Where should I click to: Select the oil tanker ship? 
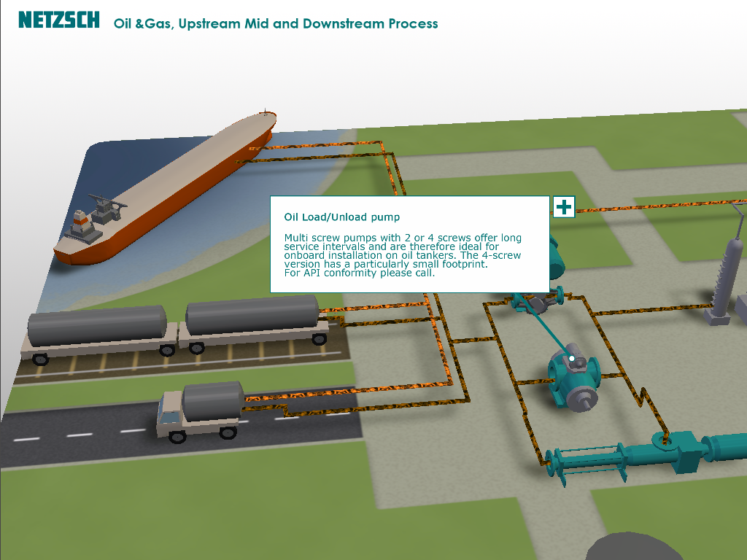pos(166,188)
